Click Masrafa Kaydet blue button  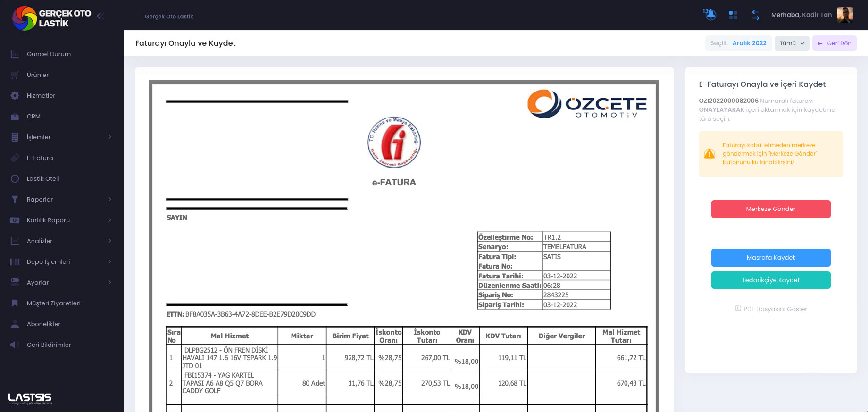pyautogui.click(x=771, y=258)
